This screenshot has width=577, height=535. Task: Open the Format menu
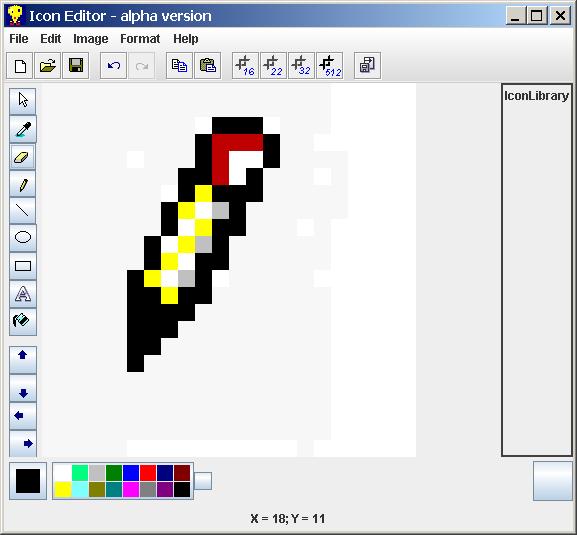click(140, 39)
